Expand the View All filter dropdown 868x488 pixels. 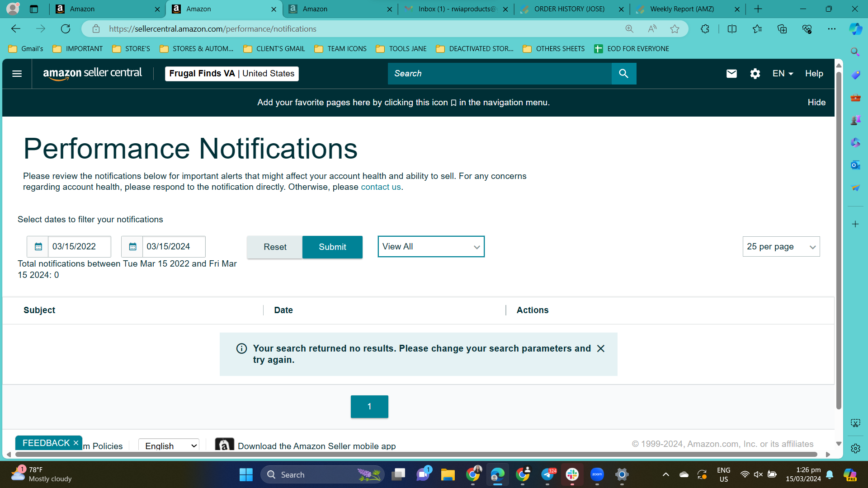[x=431, y=247]
